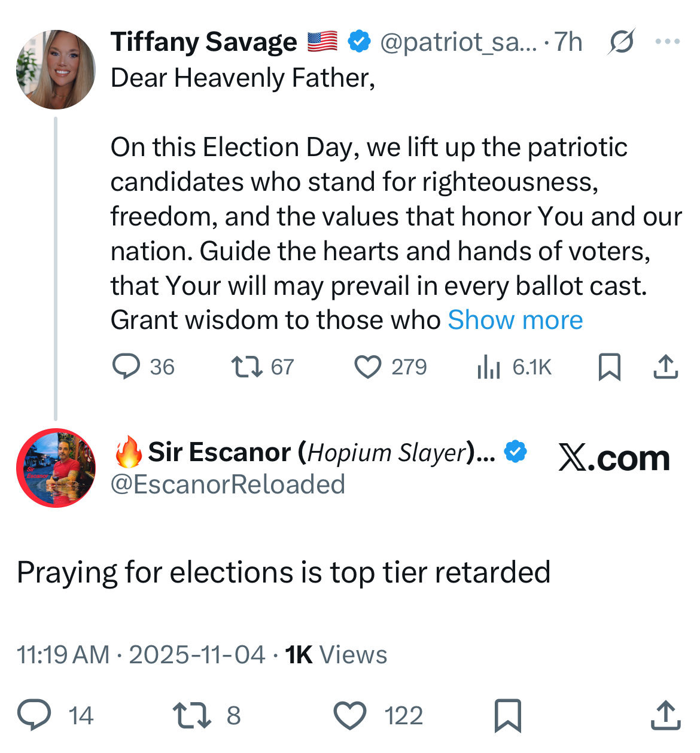Open Sir Escanor's profile avatar
700x753 pixels.
click(x=56, y=468)
